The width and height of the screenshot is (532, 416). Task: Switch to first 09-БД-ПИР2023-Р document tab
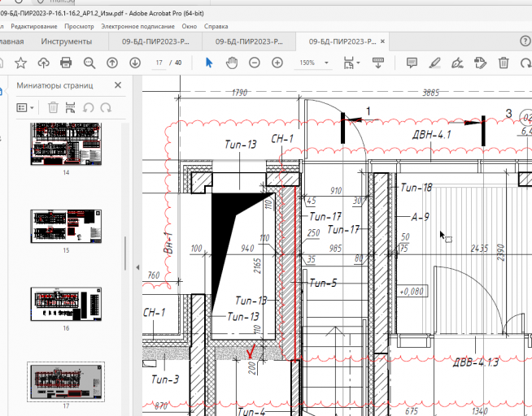coord(155,41)
